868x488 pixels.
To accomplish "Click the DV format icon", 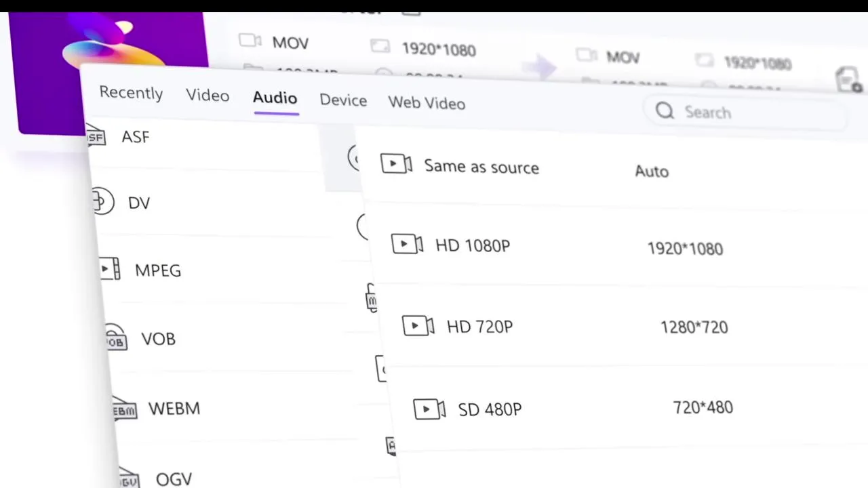I will tap(102, 202).
